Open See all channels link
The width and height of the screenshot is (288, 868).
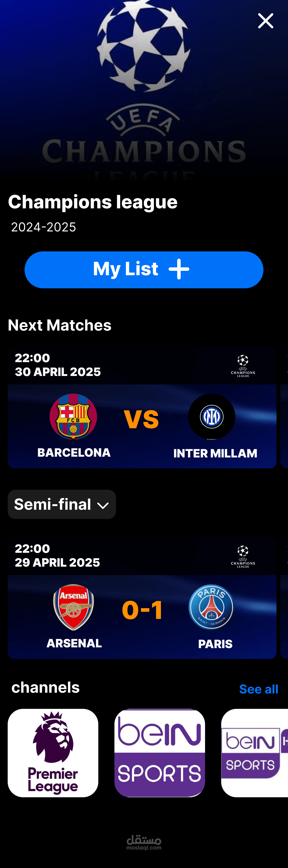tap(258, 689)
